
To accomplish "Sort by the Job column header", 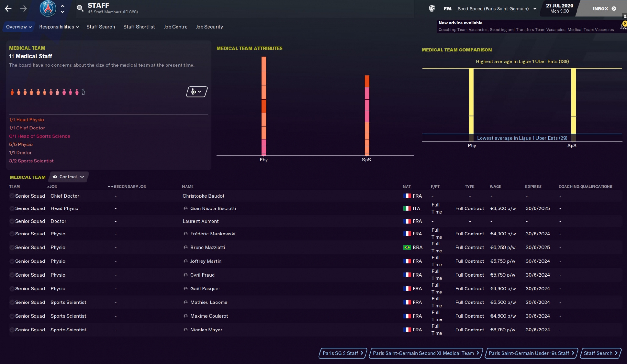I will [53, 187].
